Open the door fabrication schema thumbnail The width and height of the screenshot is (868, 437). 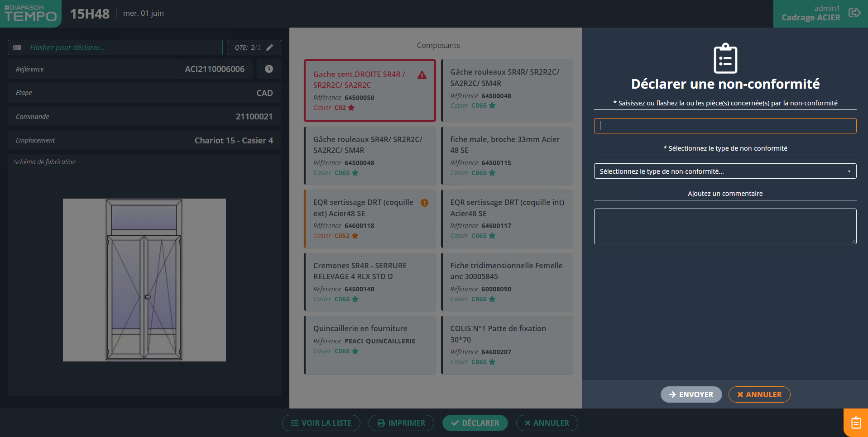[144, 280]
